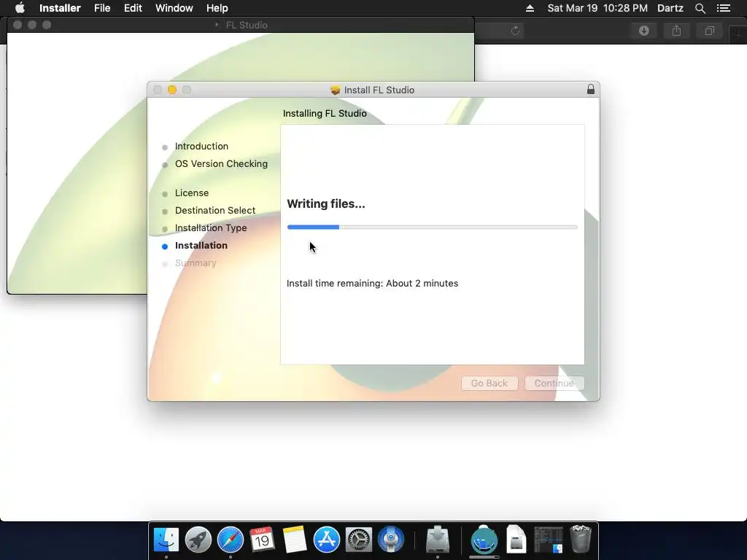Screen dimensions: 747x560
Task: Click the eject icon in menu bar
Action: (x=530, y=8)
